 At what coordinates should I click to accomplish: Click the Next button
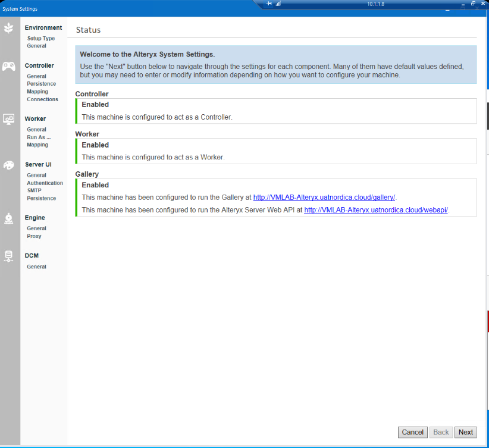pos(466,432)
